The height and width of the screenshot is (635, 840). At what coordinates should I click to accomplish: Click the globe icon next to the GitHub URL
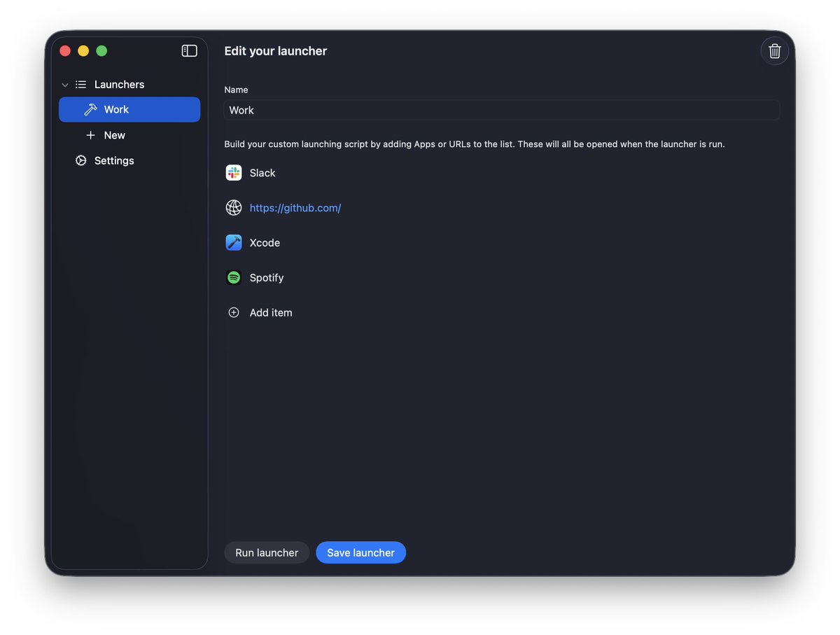[234, 207]
